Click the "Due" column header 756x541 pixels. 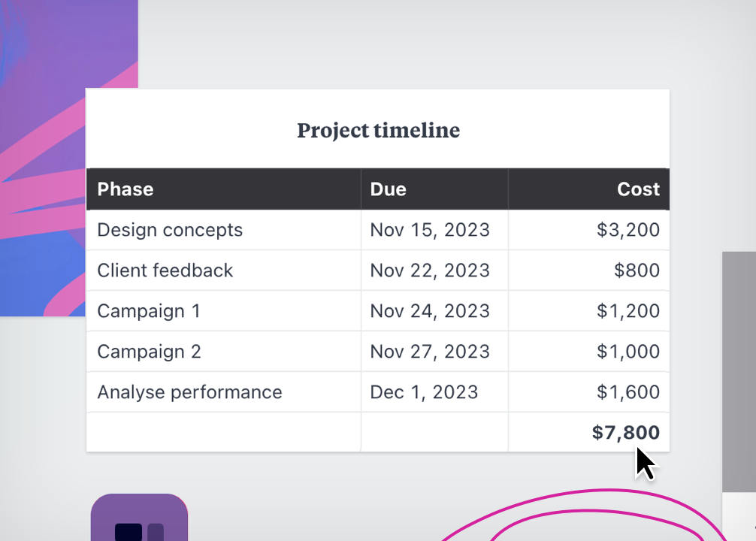coord(389,189)
